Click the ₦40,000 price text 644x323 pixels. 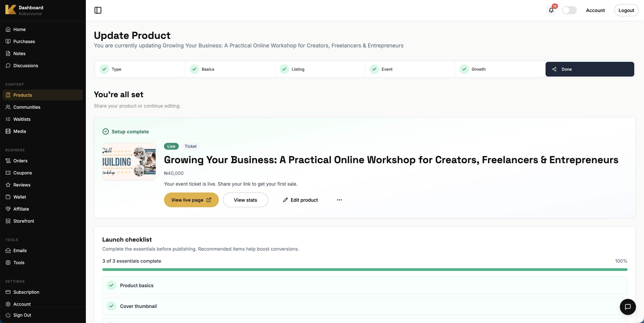point(174,173)
